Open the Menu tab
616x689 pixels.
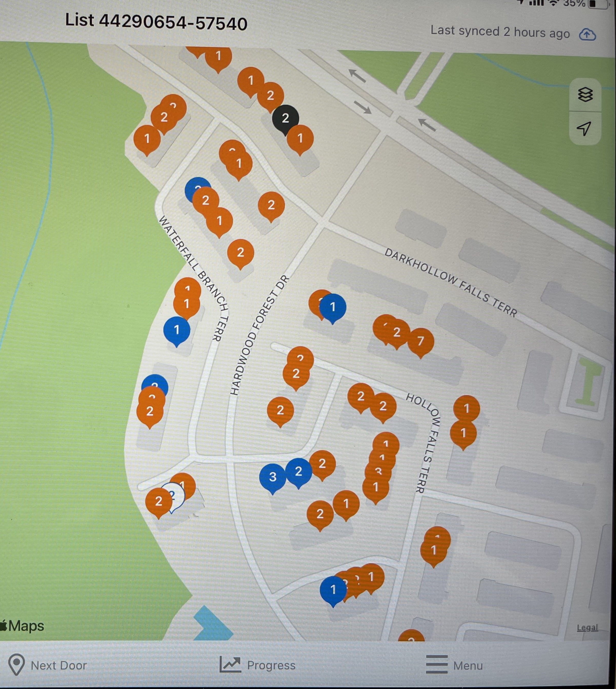[455, 665]
